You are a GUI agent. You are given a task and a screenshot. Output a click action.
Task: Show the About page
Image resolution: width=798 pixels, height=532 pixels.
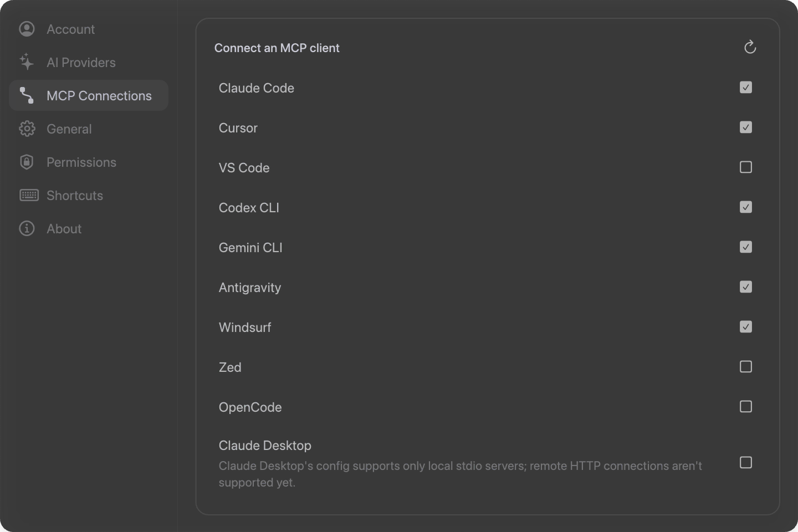(x=89, y=228)
